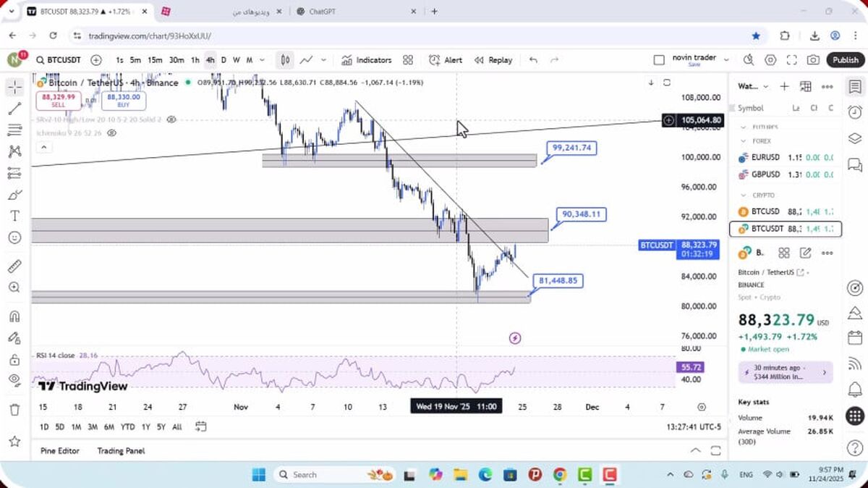Open the BTCUSDT symbol search
This screenshot has width=868, height=488.
pyautogui.click(x=58, y=60)
